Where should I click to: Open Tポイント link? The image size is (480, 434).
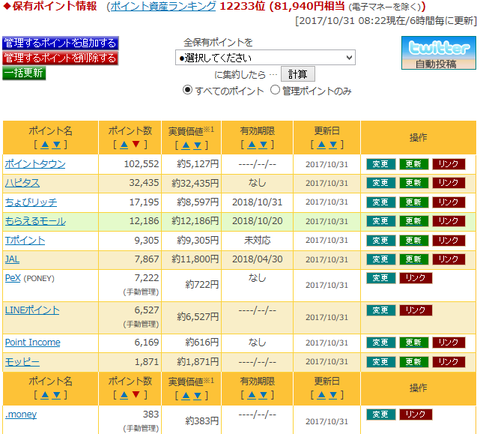pyautogui.click(x=25, y=240)
